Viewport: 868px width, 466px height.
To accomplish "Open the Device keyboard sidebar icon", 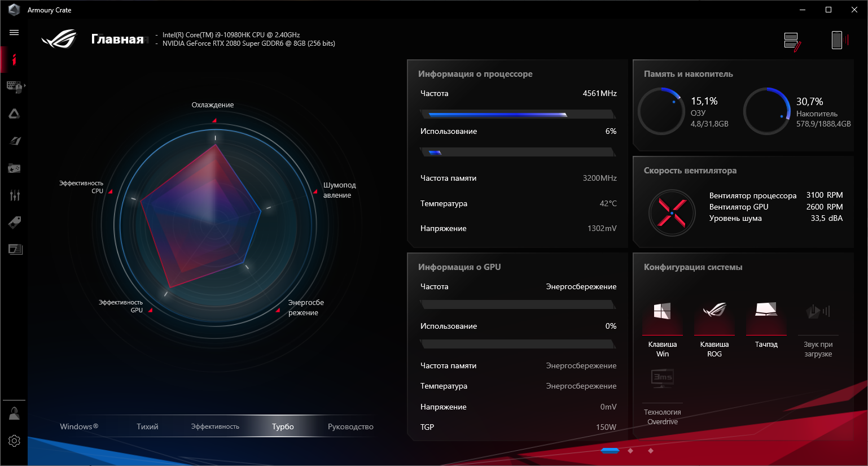I will click(14, 86).
